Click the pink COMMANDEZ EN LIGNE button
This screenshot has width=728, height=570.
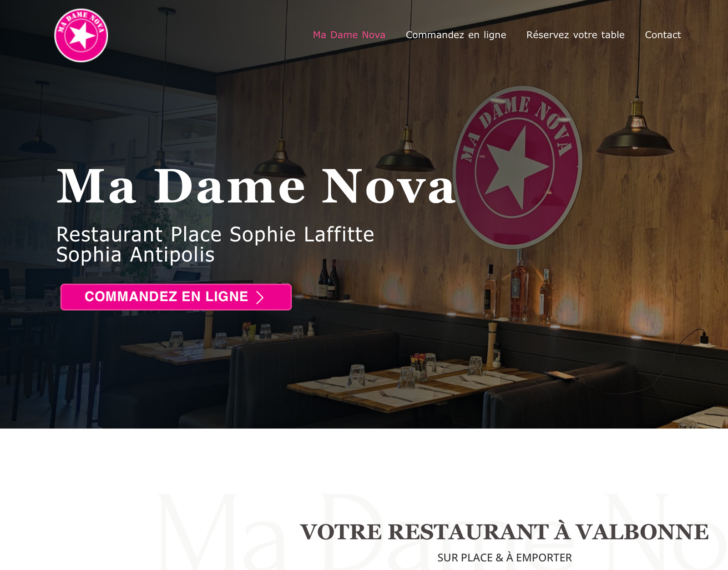tap(176, 297)
